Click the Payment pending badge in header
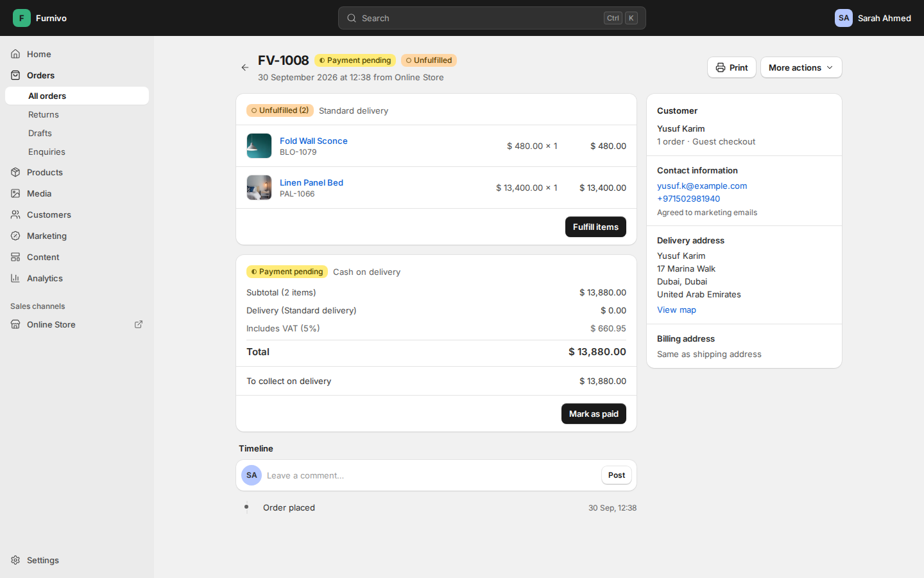This screenshot has height=578, width=924. coord(355,60)
